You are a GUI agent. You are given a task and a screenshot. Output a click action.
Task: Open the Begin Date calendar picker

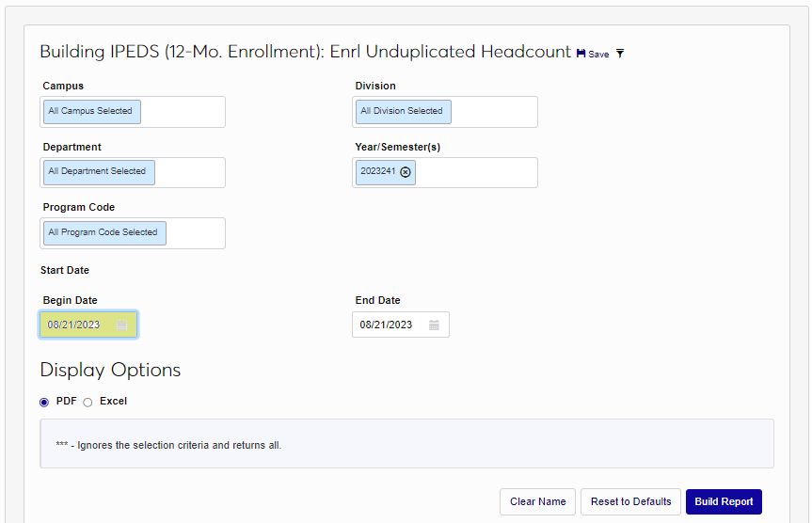(x=121, y=325)
